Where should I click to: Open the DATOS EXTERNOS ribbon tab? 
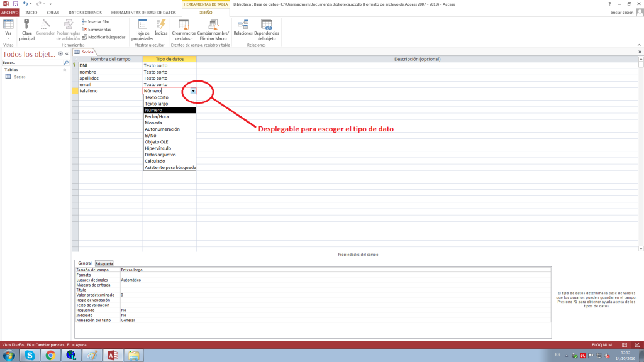pos(84,12)
